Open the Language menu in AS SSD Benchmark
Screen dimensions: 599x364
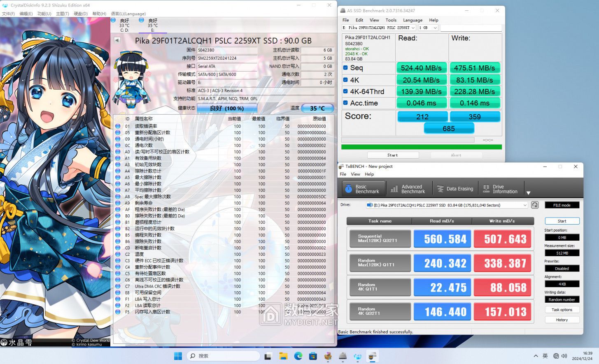coord(413,20)
